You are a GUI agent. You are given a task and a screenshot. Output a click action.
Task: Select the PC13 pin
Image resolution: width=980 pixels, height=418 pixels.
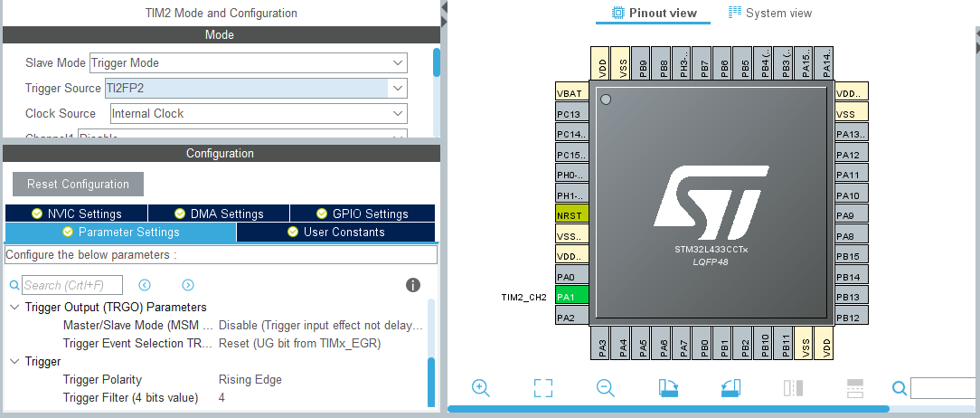572,114
